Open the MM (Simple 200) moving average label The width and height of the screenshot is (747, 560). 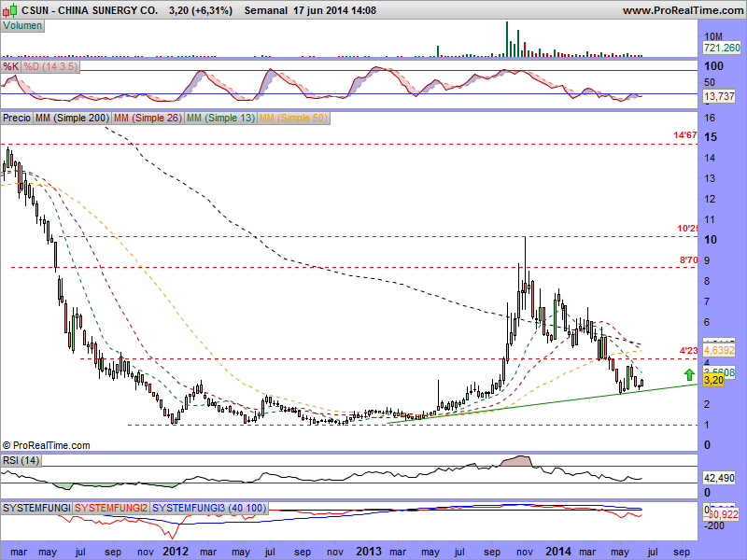72,118
